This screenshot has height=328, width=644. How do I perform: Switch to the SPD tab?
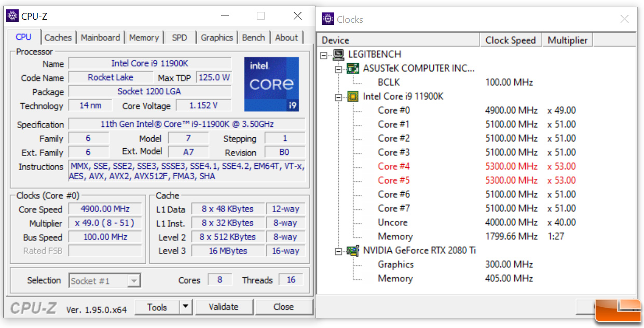180,37
